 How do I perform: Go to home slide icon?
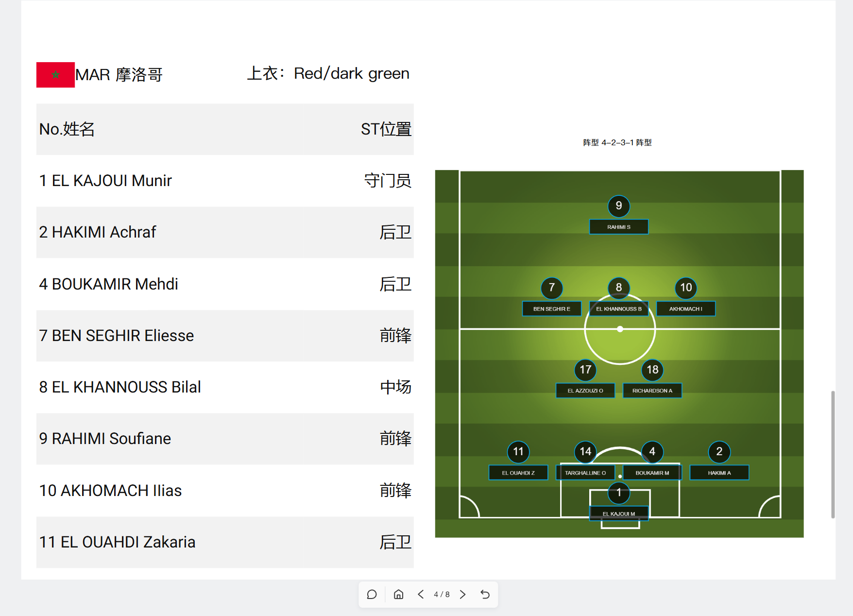(398, 595)
